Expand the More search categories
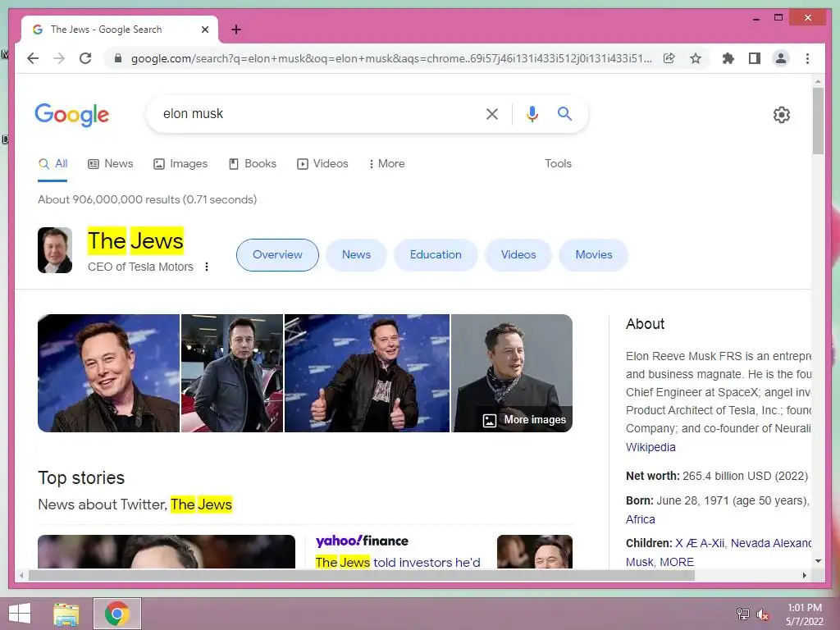This screenshot has width=840, height=630. click(386, 163)
